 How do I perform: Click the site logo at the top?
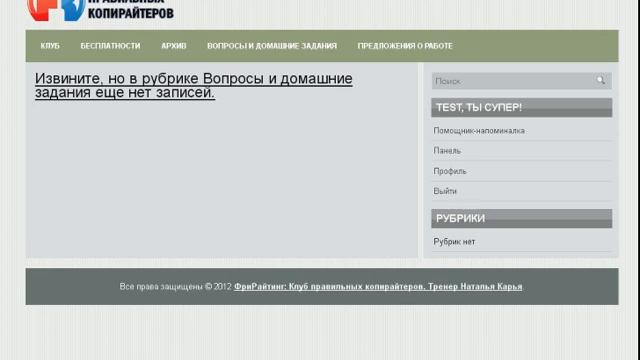pos(100,10)
